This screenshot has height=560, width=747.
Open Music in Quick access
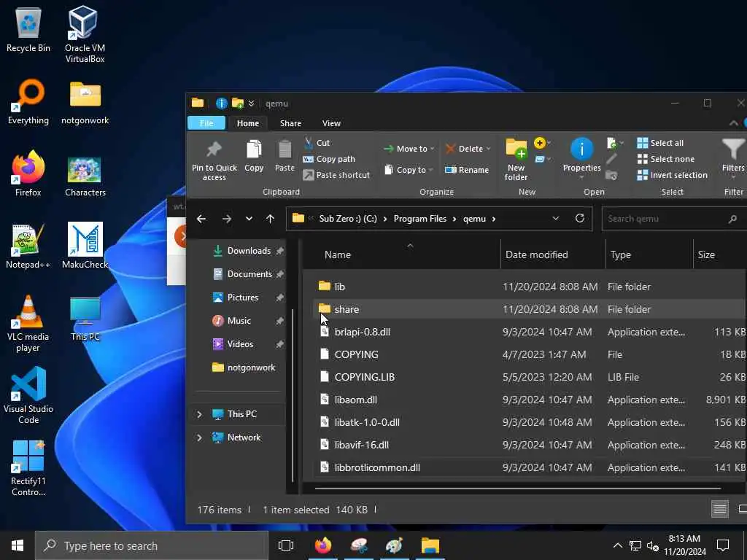coord(248,321)
